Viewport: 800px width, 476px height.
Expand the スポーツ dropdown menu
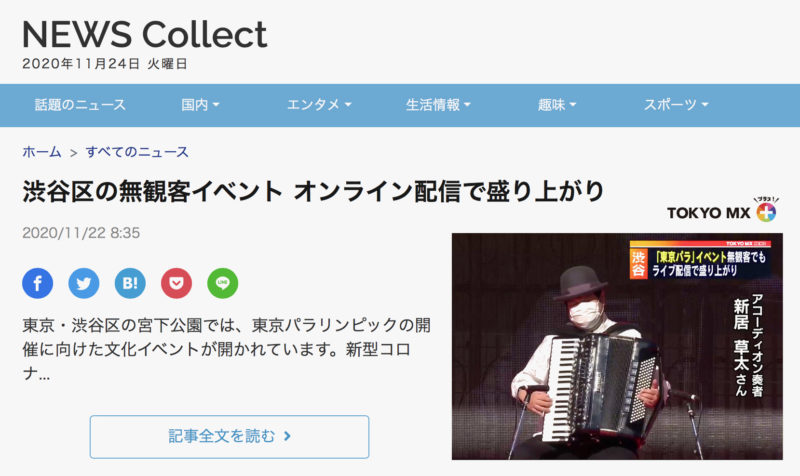[x=676, y=105]
